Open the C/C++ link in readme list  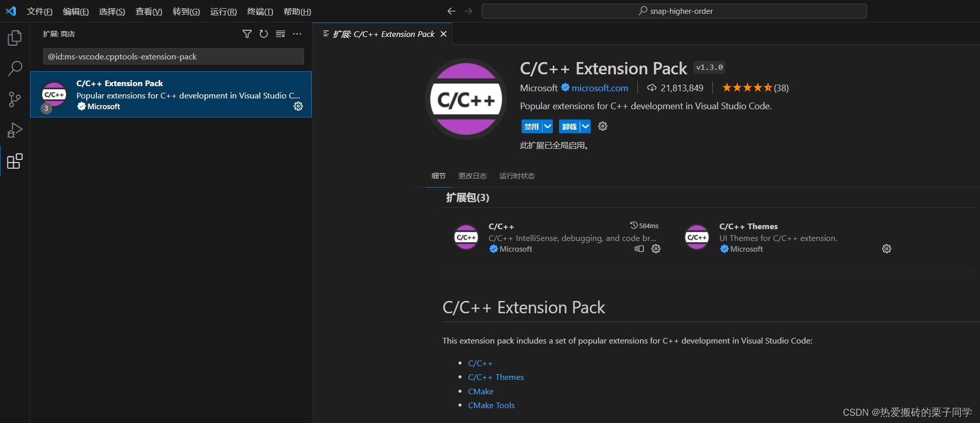point(480,363)
